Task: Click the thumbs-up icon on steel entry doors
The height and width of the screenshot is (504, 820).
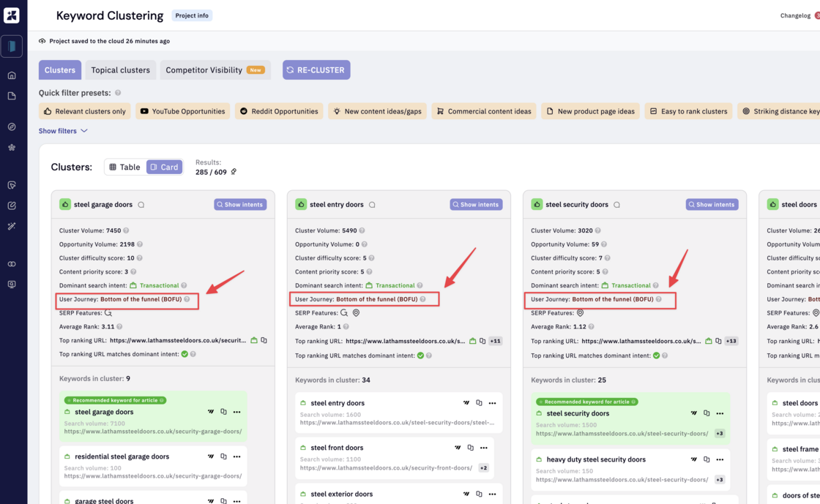Action: [x=301, y=204]
